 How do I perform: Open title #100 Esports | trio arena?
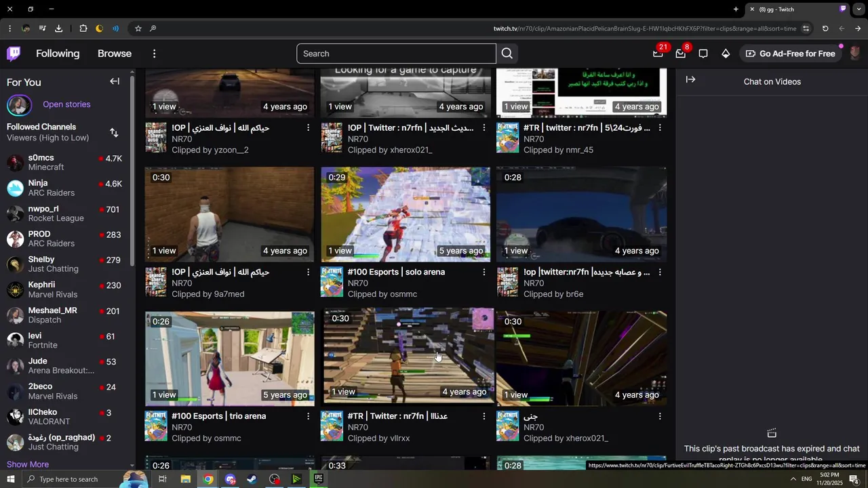tap(218, 416)
